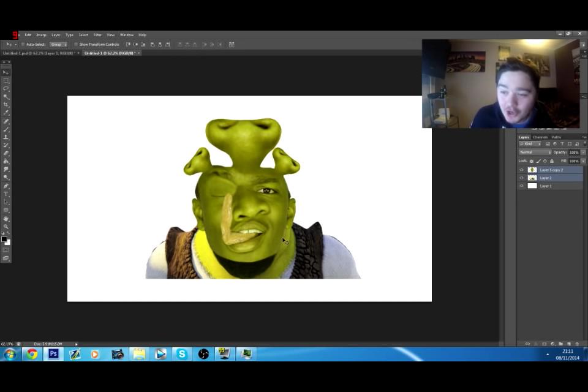Open Google Chrome from taskbar

(32, 354)
